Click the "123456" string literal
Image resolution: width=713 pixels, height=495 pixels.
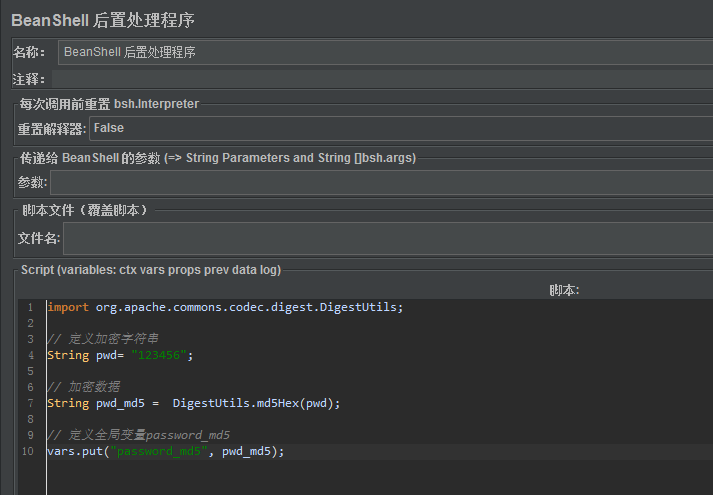click(x=159, y=355)
